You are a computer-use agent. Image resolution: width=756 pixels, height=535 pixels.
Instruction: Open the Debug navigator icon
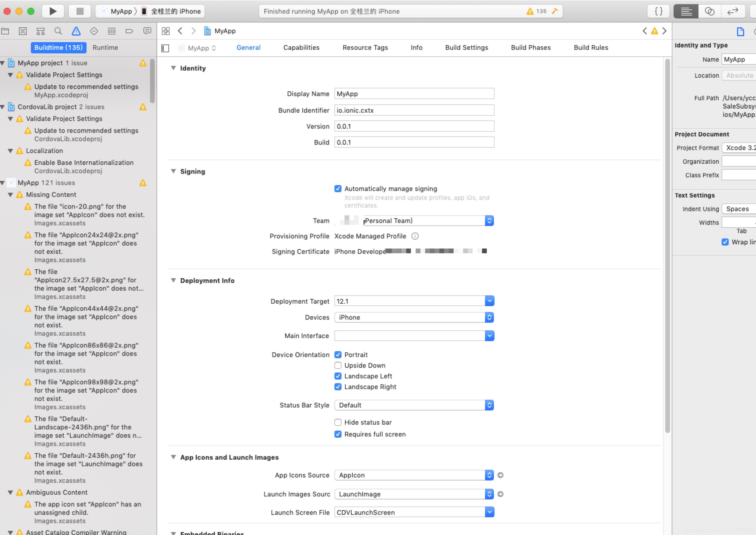coord(112,31)
